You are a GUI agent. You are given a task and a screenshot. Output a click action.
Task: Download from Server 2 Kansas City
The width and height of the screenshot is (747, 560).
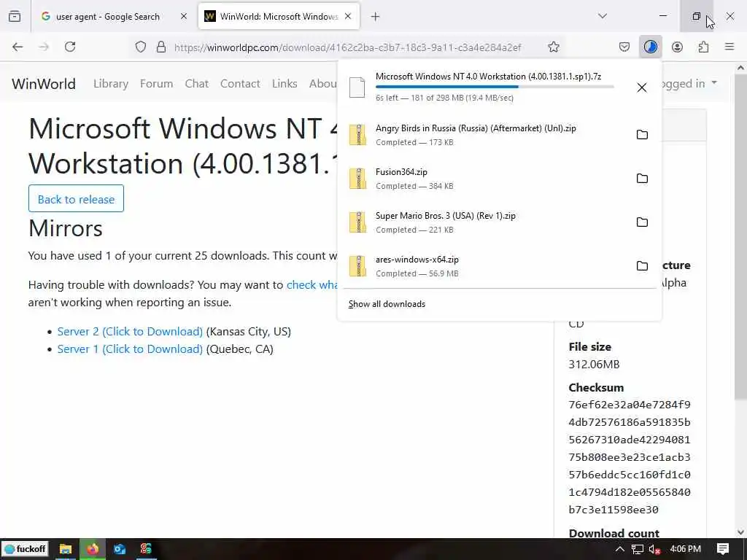point(130,332)
